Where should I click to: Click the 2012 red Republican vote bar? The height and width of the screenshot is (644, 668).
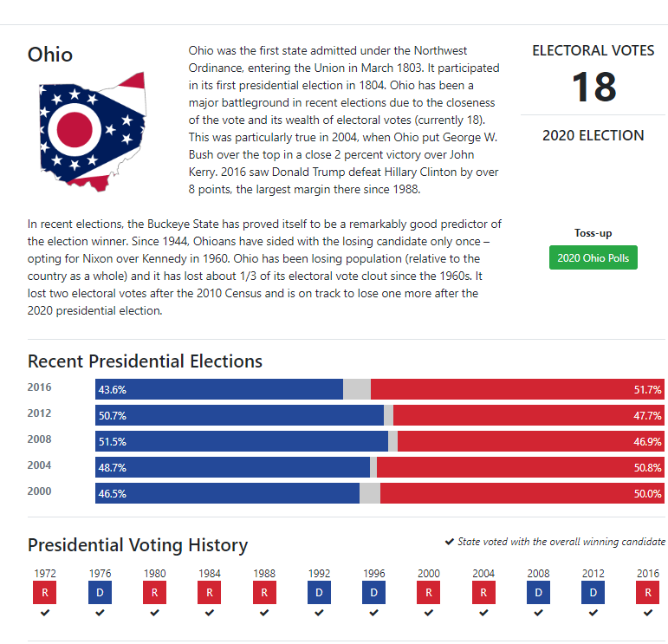click(529, 415)
